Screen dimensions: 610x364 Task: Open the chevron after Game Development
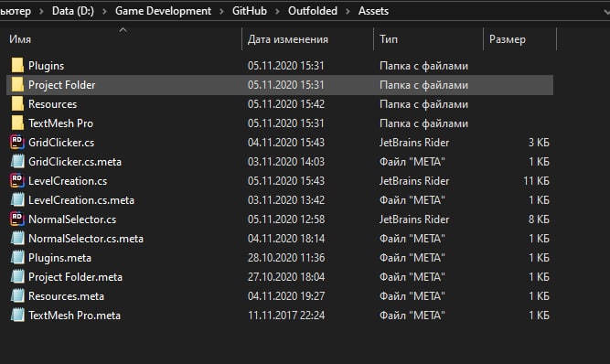pyautogui.click(x=221, y=11)
